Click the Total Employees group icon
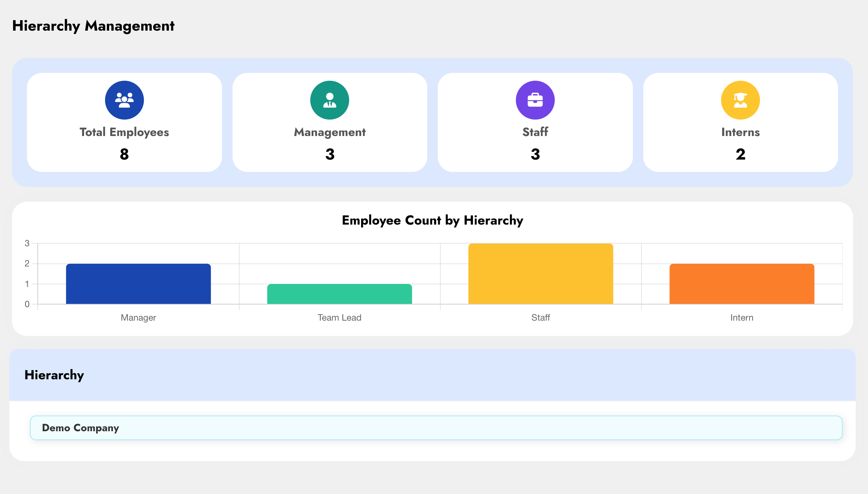Viewport: 868px width, 494px height. click(124, 100)
